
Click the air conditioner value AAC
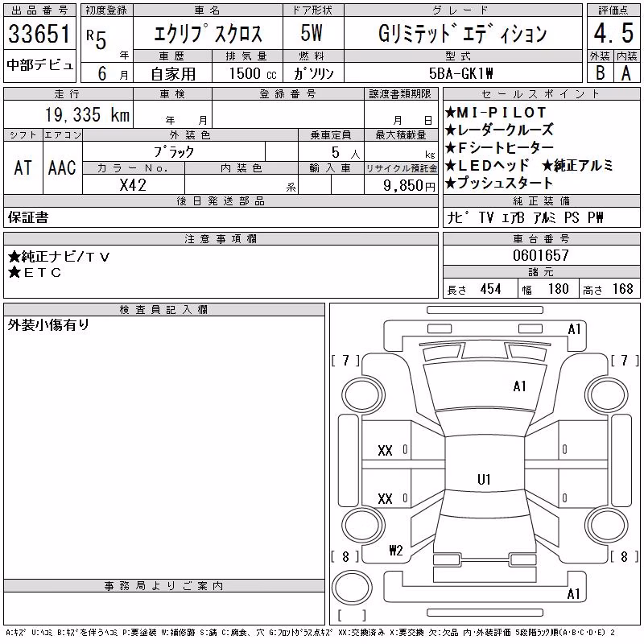point(62,168)
